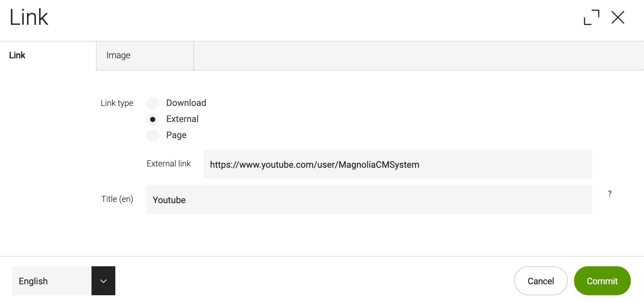Select the Link tab

pos(17,55)
